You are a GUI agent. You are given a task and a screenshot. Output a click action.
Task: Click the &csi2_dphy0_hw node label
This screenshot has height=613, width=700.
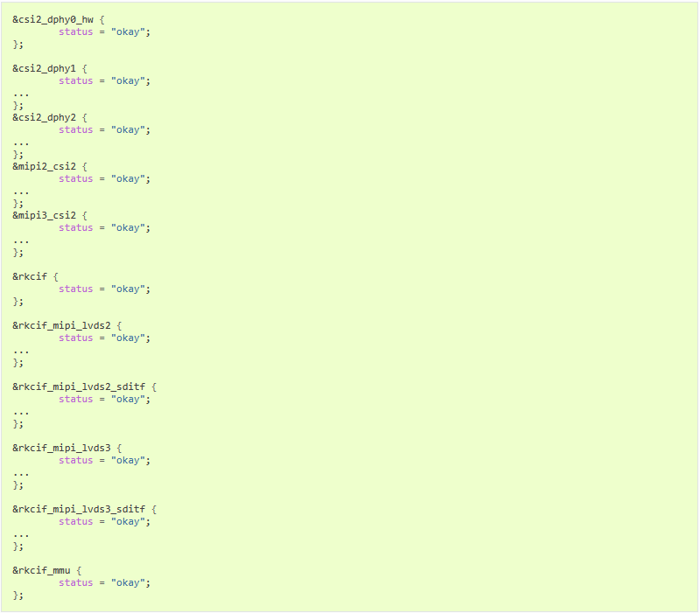click(x=53, y=19)
